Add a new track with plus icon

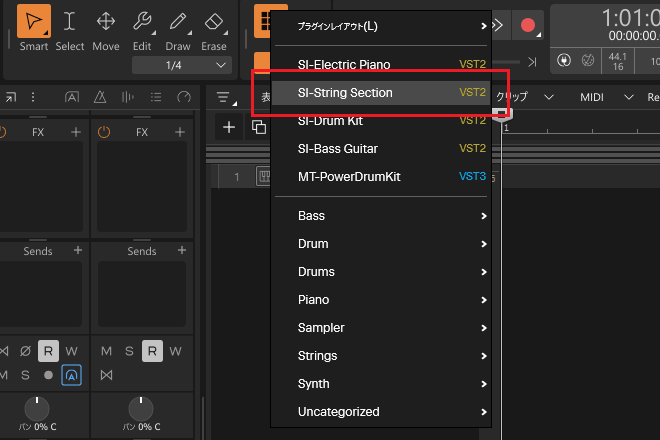229,127
